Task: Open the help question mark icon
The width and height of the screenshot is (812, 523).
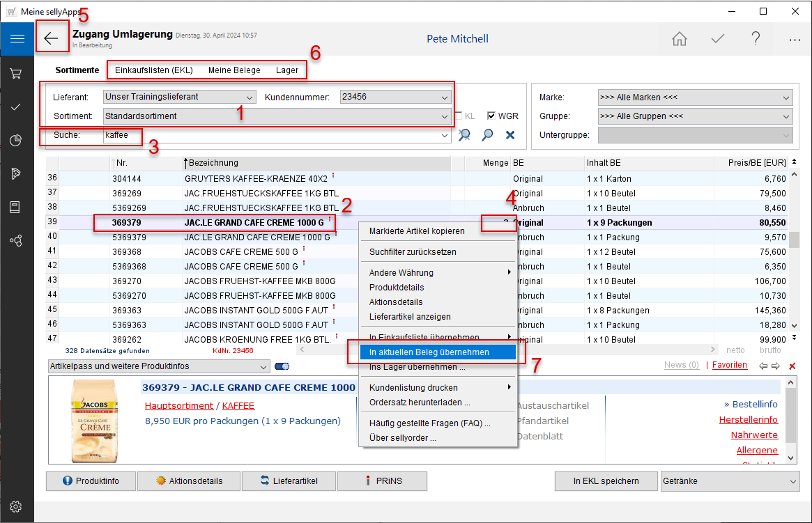Action: 756,39
